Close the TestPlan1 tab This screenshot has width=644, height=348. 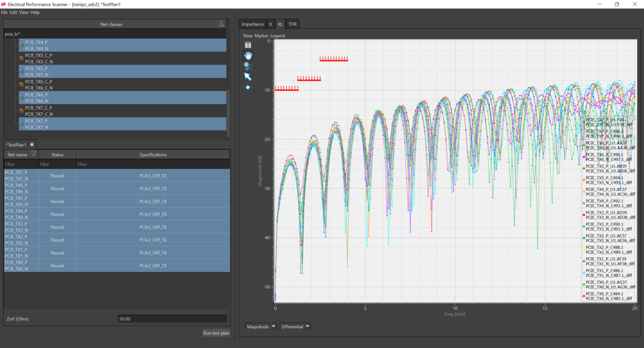(32, 145)
